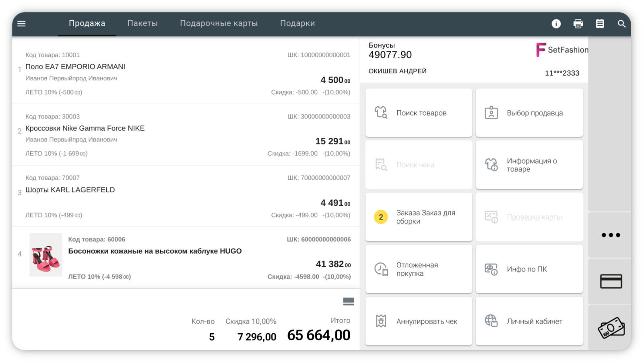The image size is (644, 363).
Task: Open Выбор продавца
Action: [x=529, y=113]
